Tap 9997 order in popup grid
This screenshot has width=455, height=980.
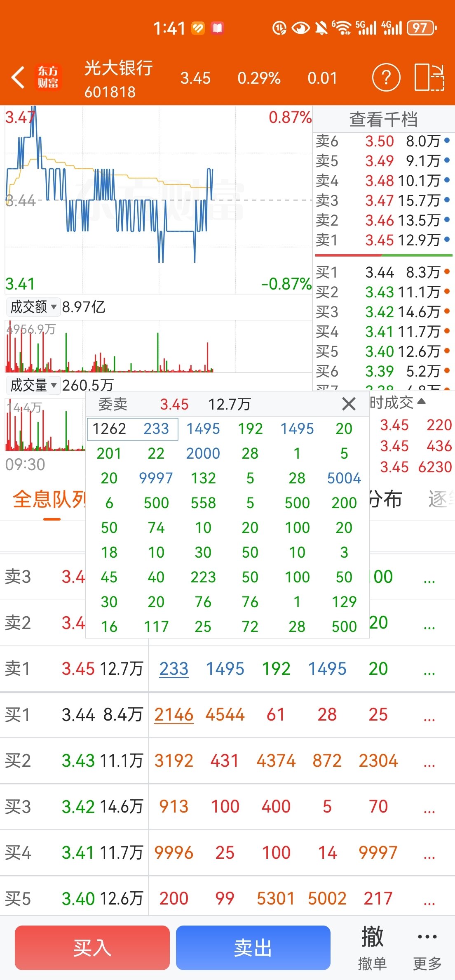[x=156, y=478]
